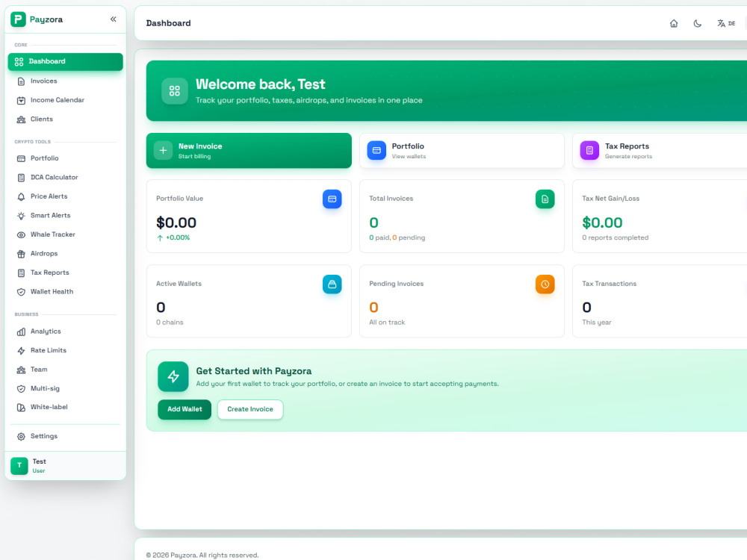This screenshot has height=560, width=747.
Task: Click the Create Invoice button
Action: [250, 409]
